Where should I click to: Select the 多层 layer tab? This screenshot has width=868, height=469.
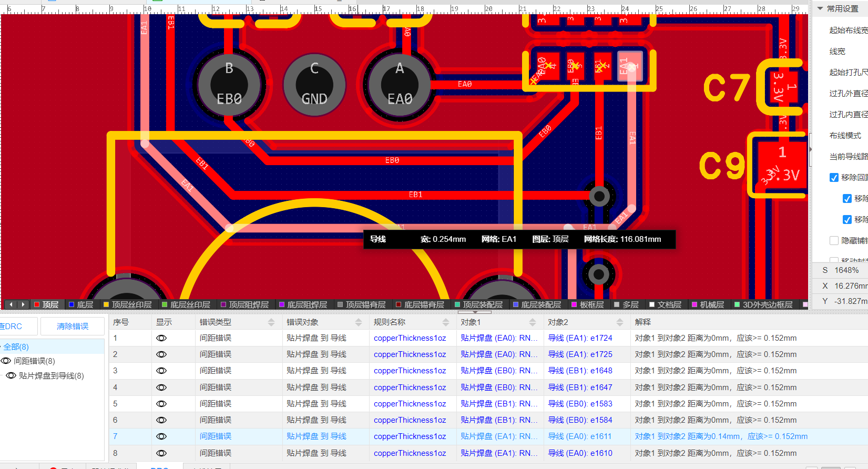pyautogui.click(x=626, y=304)
